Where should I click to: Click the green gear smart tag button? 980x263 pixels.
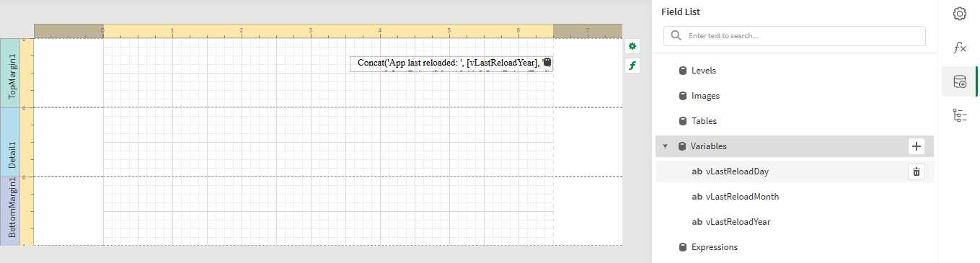pyautogui.click(x=632, y=46)
